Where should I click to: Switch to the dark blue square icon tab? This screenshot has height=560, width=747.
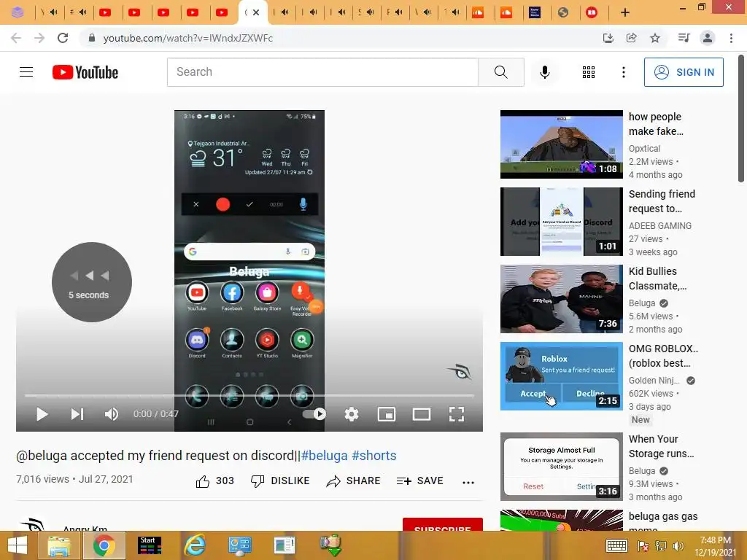point(535,12)
